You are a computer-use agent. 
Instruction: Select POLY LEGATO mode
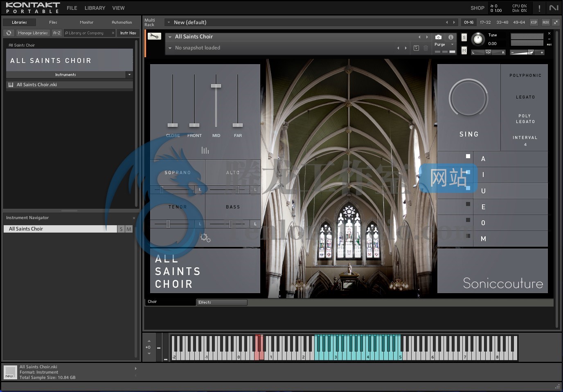click(x=525, y=119)
